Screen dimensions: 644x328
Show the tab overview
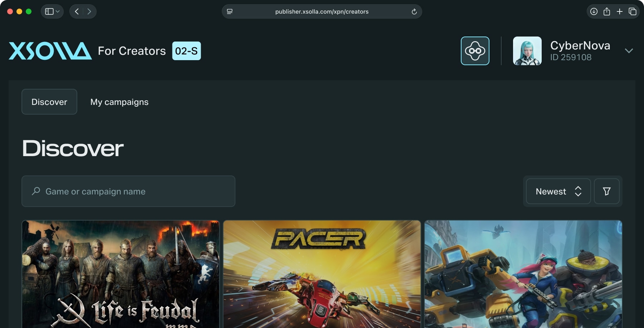pyautogui.click(x=633, y=11)
